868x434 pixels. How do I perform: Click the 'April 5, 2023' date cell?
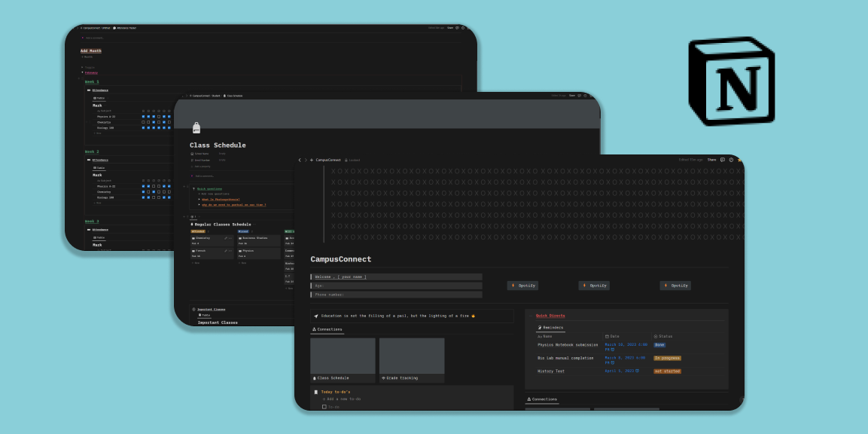pyautogui.click(x=622, y=371)
